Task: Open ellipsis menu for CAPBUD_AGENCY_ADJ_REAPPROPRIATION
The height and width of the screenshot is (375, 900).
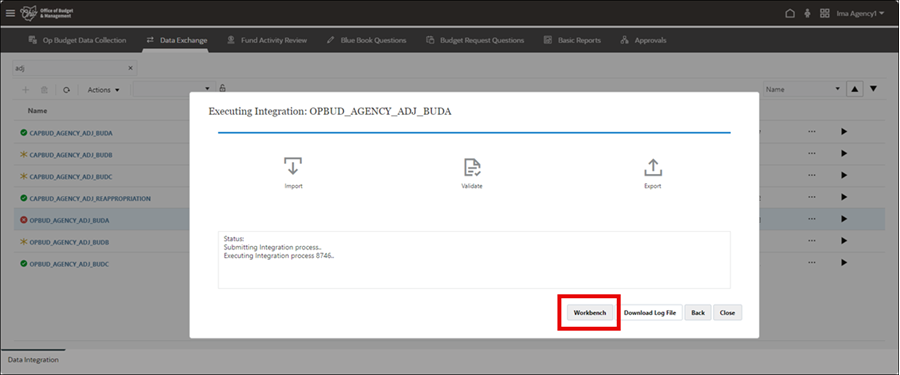Action: coord(811,198)
